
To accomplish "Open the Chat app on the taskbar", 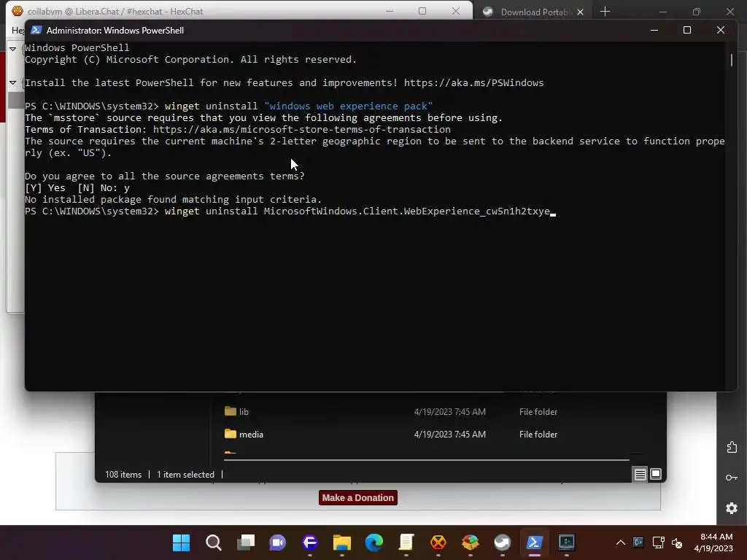I will (278, 542).
